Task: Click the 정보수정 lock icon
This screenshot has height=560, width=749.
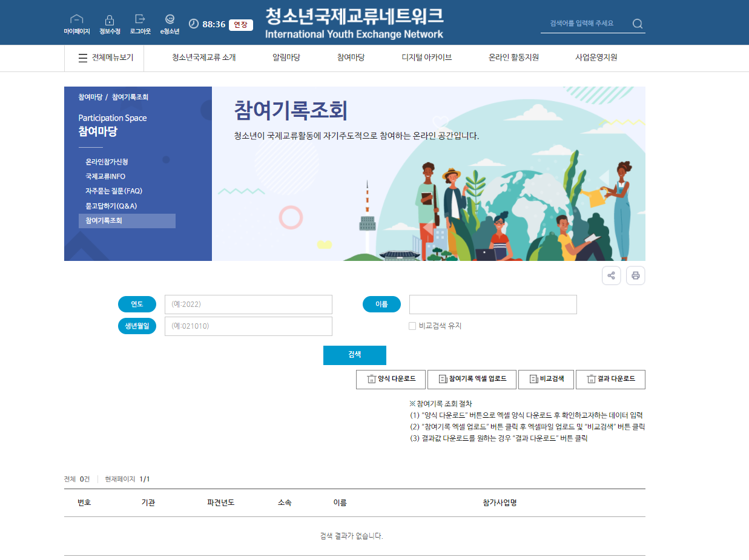Action: pos(110,20)
